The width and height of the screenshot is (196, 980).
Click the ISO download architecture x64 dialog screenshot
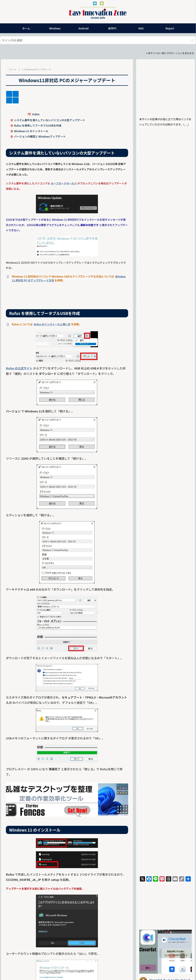pyautogui.click(x=67, y=552)
